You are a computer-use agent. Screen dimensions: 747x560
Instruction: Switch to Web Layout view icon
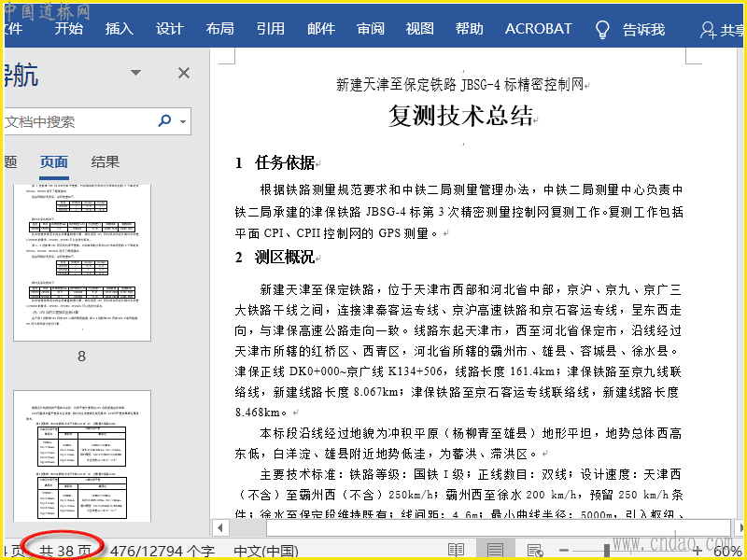pyautogui.click(x=535, y=551)
